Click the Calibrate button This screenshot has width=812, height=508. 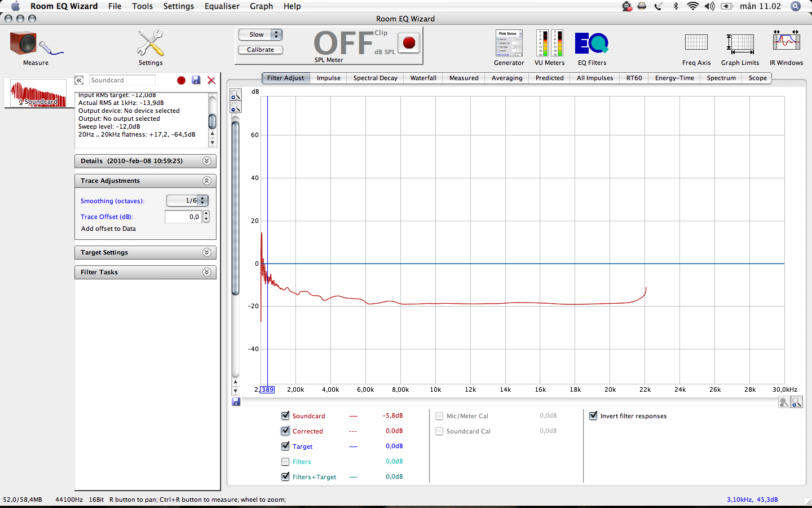pos(261,50)
